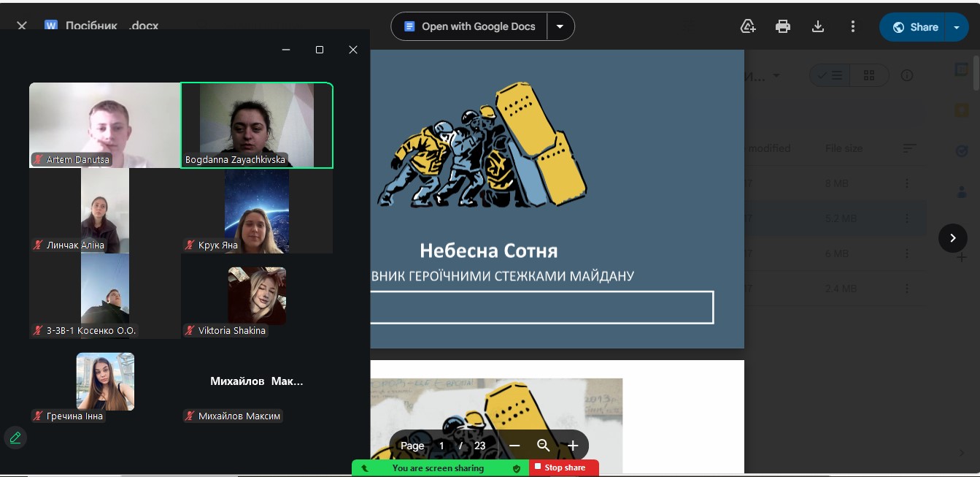Screen dimensions: 980x477
Task: Click the blue Share button
Action: click(x=915, y=28)
